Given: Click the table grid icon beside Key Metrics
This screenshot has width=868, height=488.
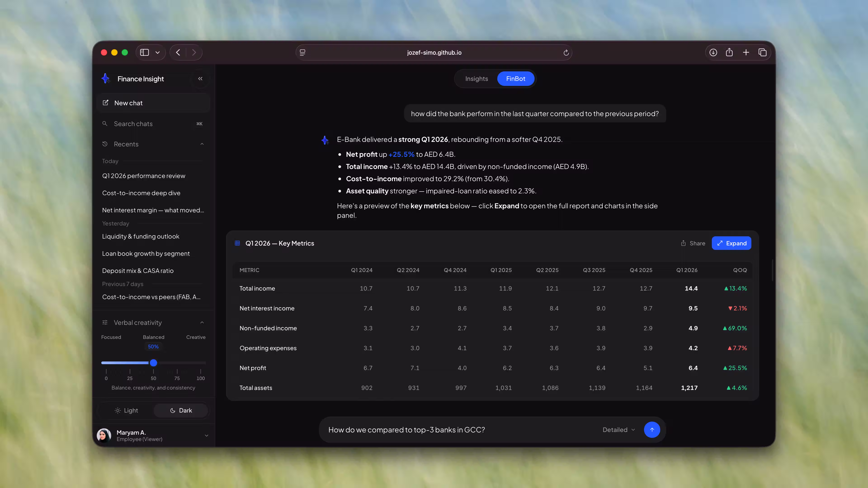Looking at the screenshot, I should point(237,243).
